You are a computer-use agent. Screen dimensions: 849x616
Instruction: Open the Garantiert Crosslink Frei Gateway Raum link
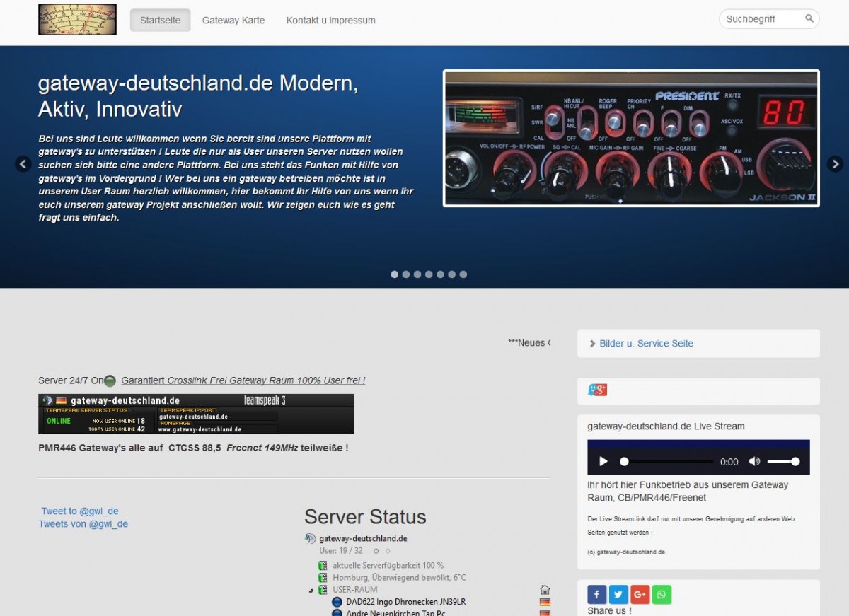click(243, 380)
